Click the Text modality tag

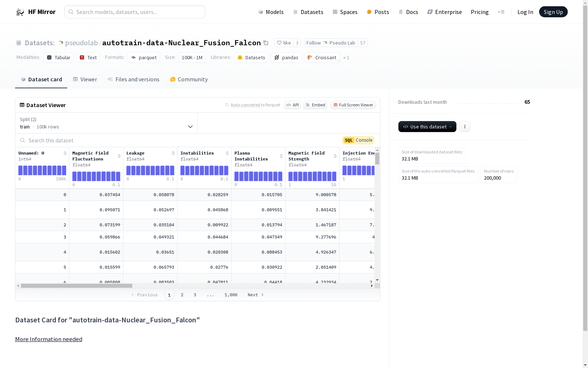pos(88,57)
